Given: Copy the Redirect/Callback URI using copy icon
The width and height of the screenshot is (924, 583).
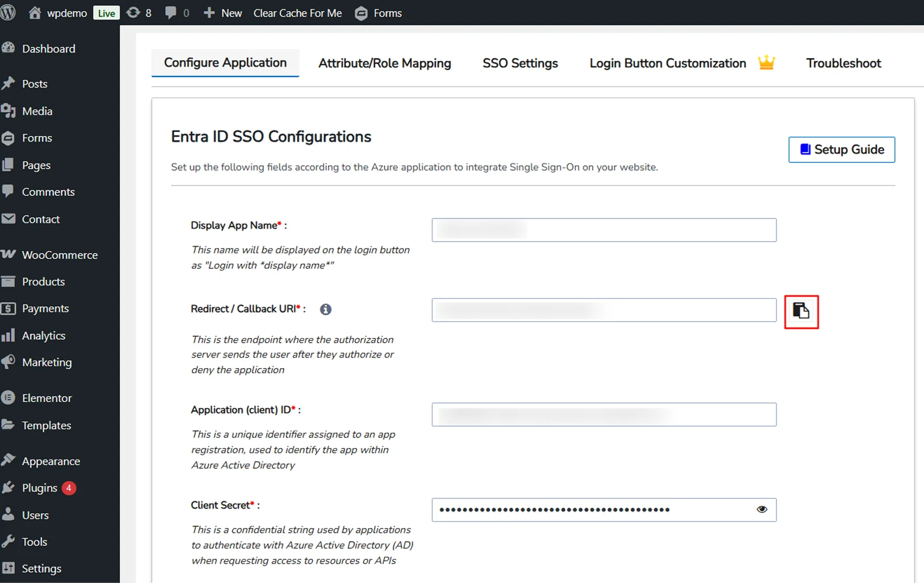Looking at the screenshot, I should coord(802,312).
